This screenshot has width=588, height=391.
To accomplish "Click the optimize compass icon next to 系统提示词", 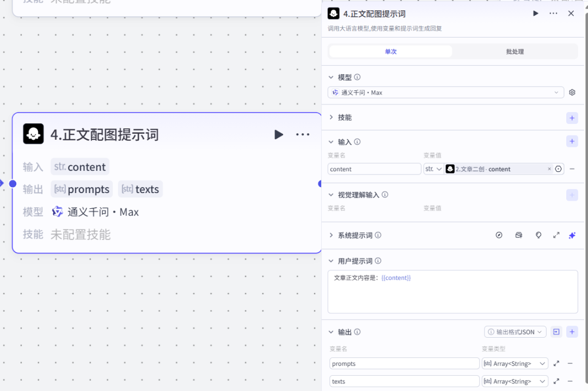I will coord(499,235).
